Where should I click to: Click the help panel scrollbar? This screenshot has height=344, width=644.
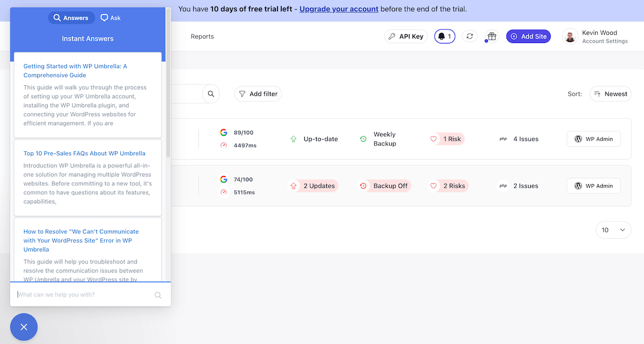point(168,86)
